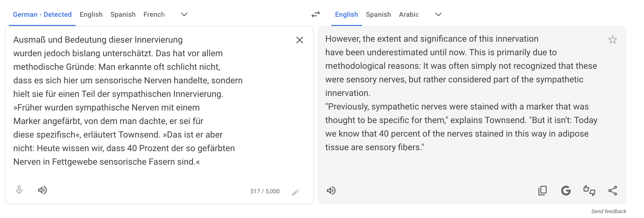Expand the source language list
This screenshot has width=644, height=218.
tap(184, 14)
